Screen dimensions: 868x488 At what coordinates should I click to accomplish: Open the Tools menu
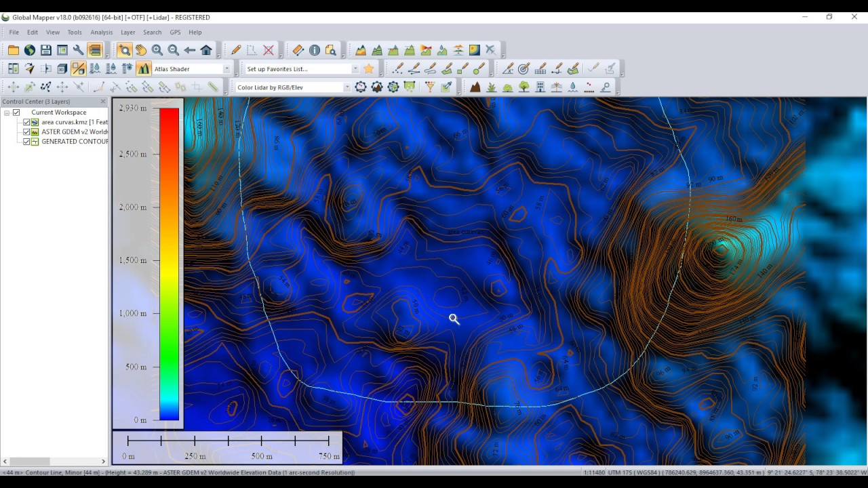(75, 32)
